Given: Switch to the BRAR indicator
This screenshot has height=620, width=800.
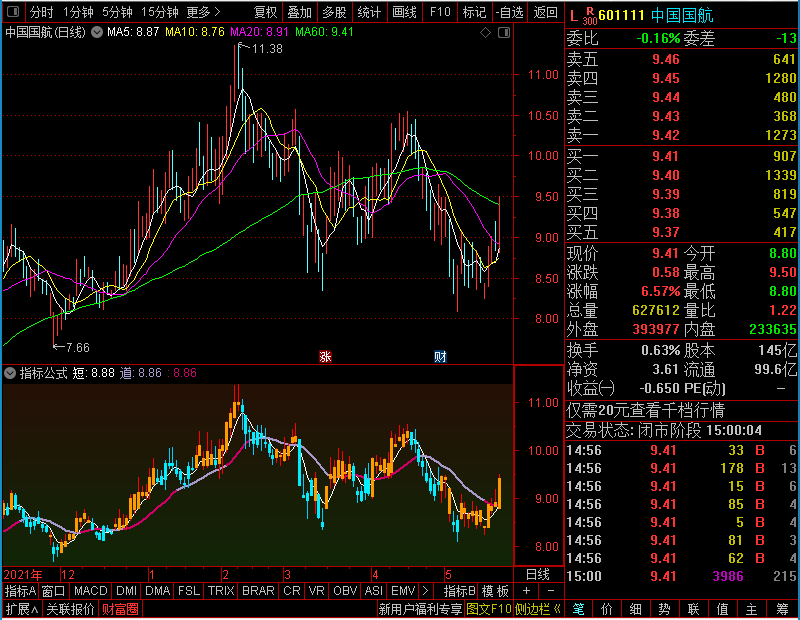Looking at the screenshot, I should 258,591.
